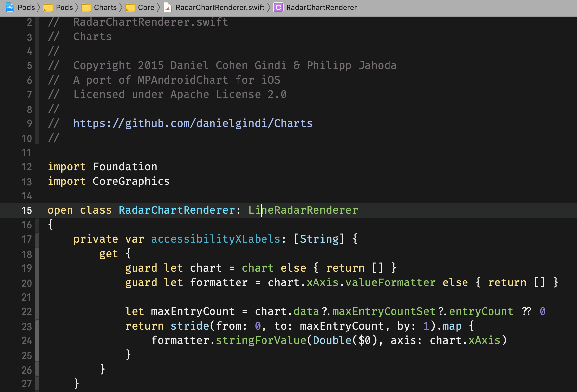
Task: Click accessibilityXLabels variable name
Action: [x=215, y=239]
